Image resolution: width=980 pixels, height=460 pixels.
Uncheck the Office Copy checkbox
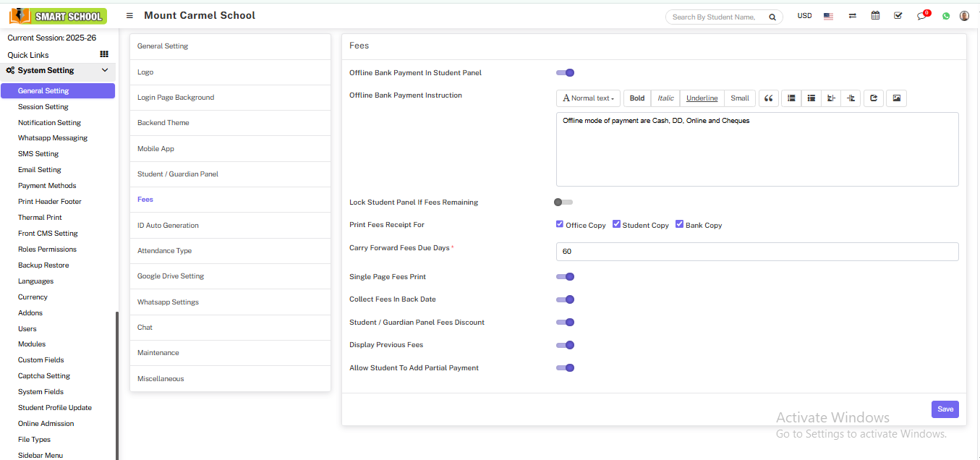click(560, 224)
